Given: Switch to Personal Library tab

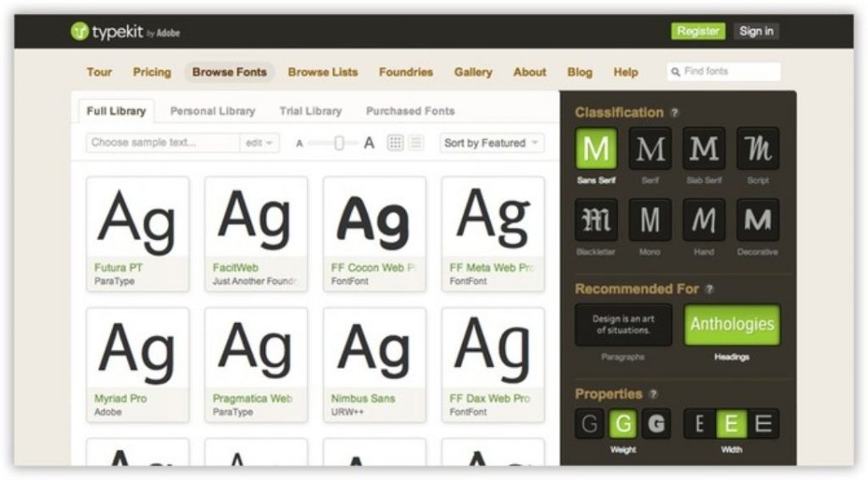Looking at the screenshot, I should (x=213, y=111).
